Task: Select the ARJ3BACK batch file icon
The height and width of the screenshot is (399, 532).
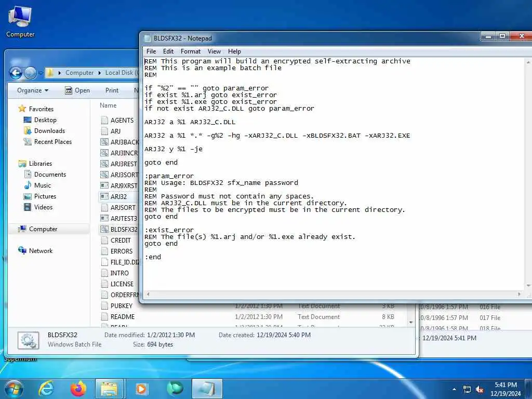Action: click(104, 142)
